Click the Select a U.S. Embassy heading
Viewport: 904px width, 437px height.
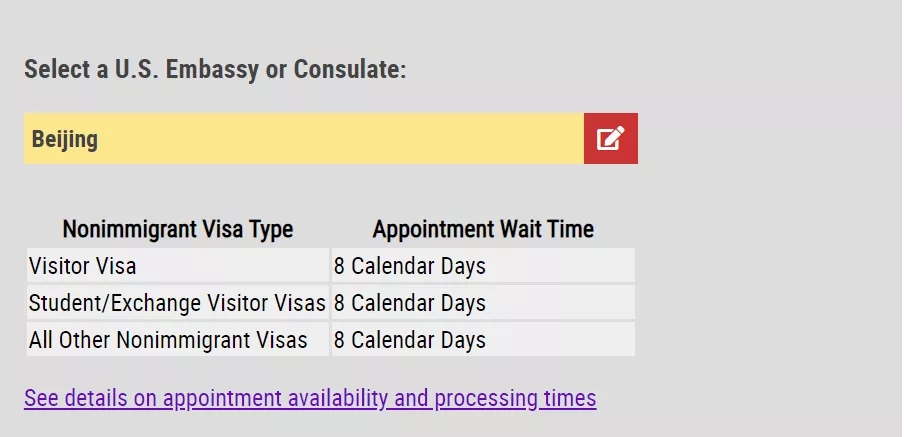(215, 70)
